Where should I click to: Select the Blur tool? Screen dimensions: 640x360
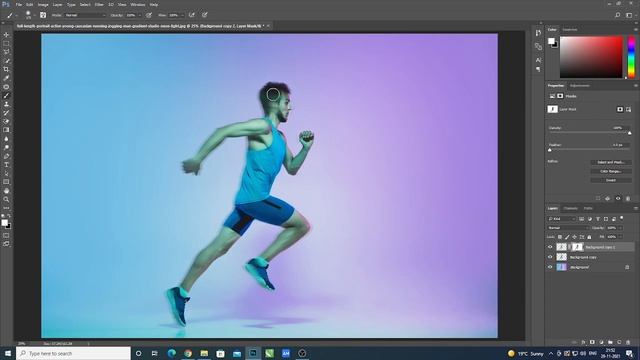[6, 139]
